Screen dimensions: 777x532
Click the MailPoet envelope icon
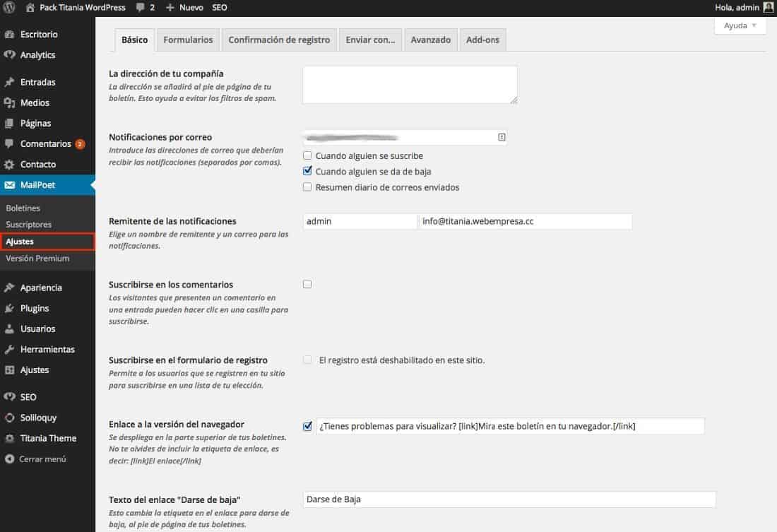pos(9,185)
